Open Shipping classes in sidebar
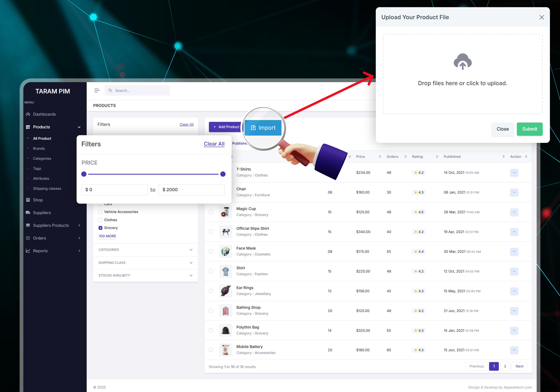 pos(47,188)
